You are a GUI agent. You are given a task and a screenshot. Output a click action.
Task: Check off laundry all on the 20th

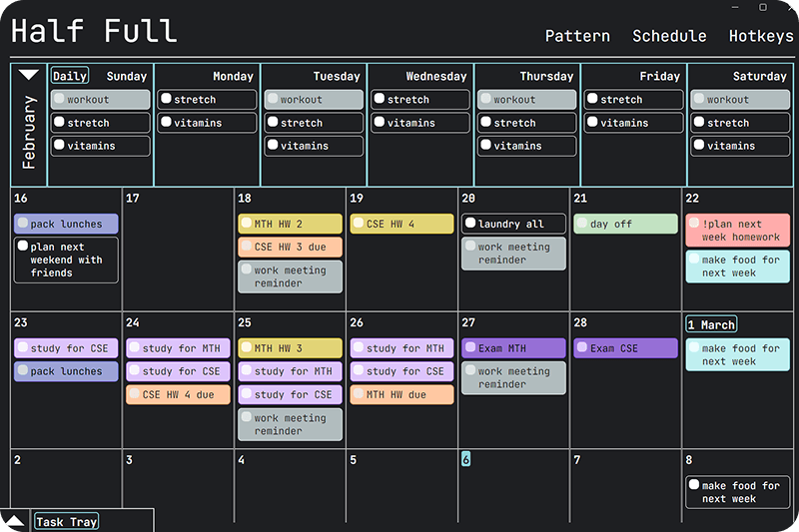click(470, 223)
